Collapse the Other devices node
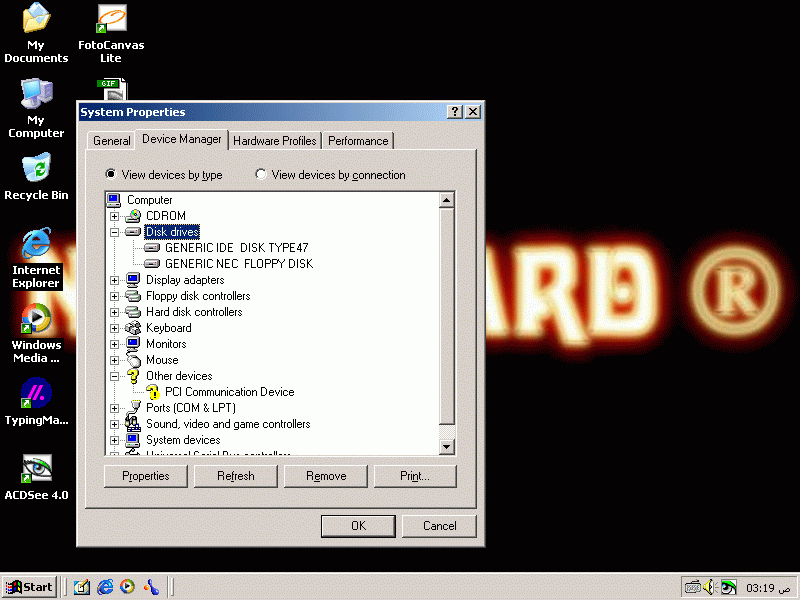Viewport: 800px width, 600px height. (114, 377)
